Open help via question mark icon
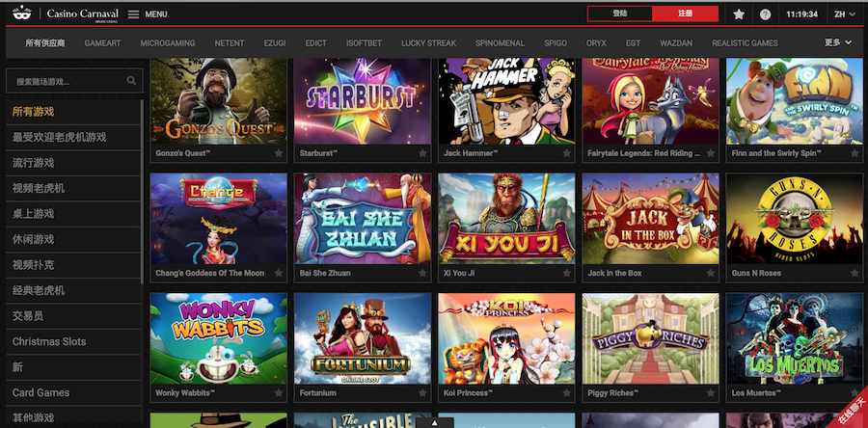The height and width of the screenshot is (428, 868). point(765,14)
